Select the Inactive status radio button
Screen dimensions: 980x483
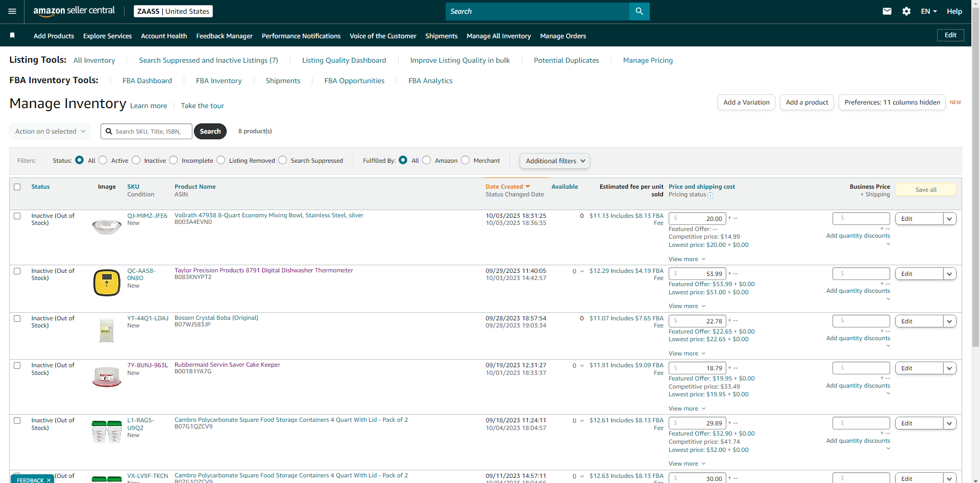pyautogui.click(x=136, y=160)
